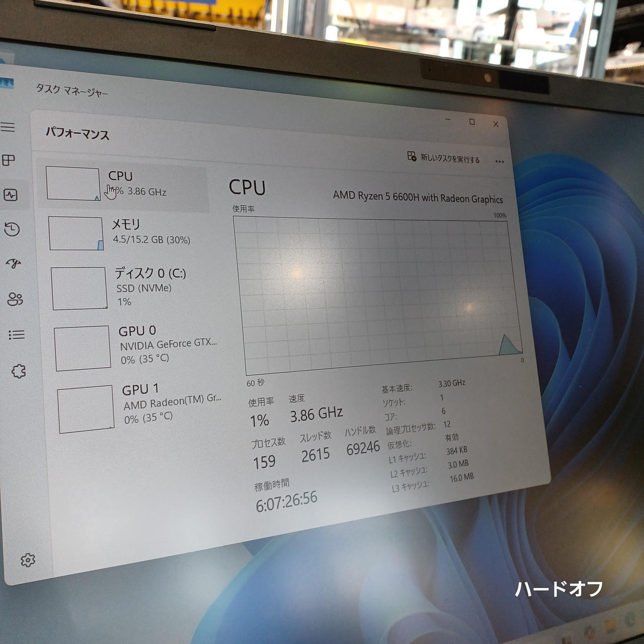This screenshot has height=644, width=644.
Task: Open Task Manager settings gear icon
Action: tap(28, 560)
